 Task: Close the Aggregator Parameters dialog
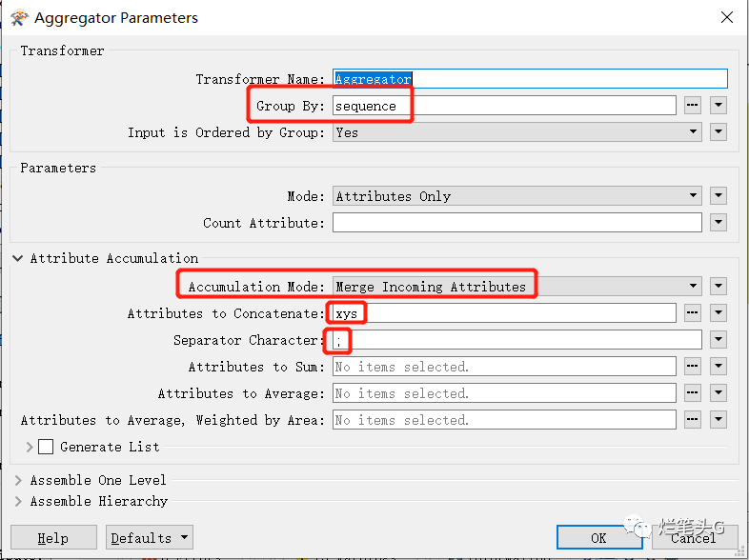727,18
